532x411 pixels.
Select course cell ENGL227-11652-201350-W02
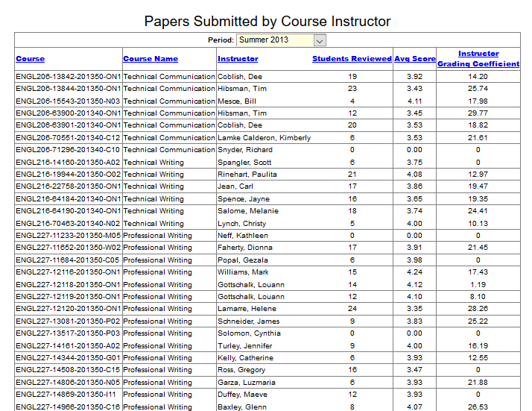point(69,248)
